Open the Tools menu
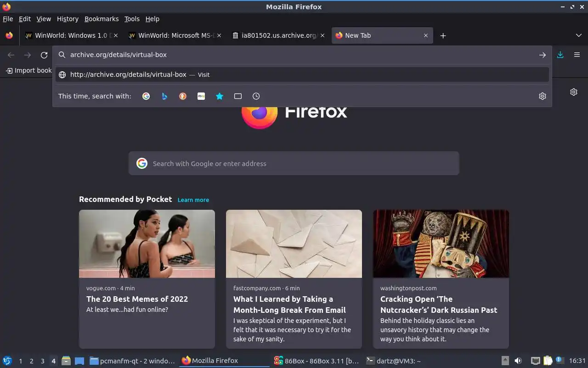The height and width of the screenshot is (368, 588). coord(132,19)
